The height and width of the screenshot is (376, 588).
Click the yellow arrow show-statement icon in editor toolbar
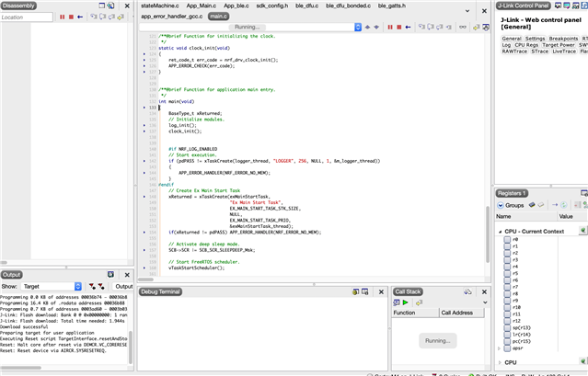point(477,27)
